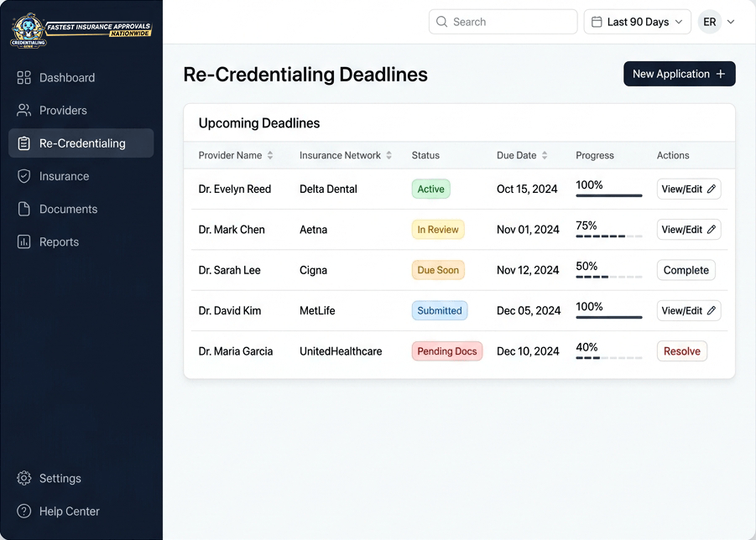756x540 pixels.
Task: Sort by Insurance Network arrows
Action: 388,155
